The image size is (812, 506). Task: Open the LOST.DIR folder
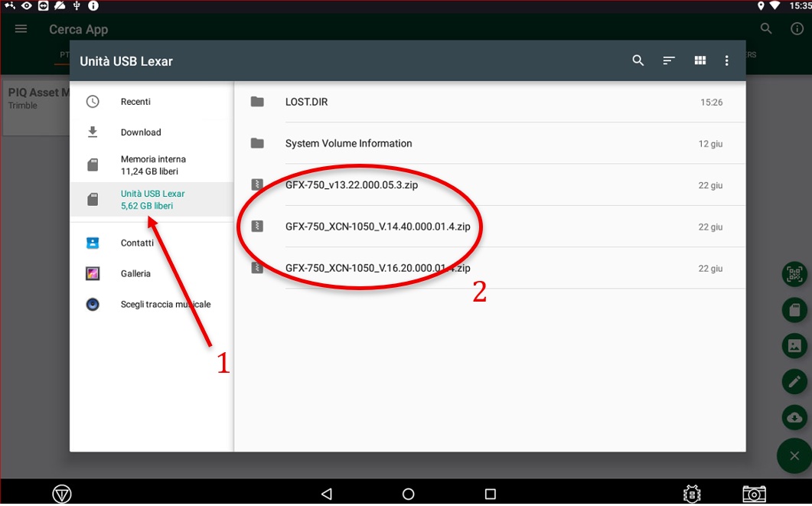tap(490, 102)
